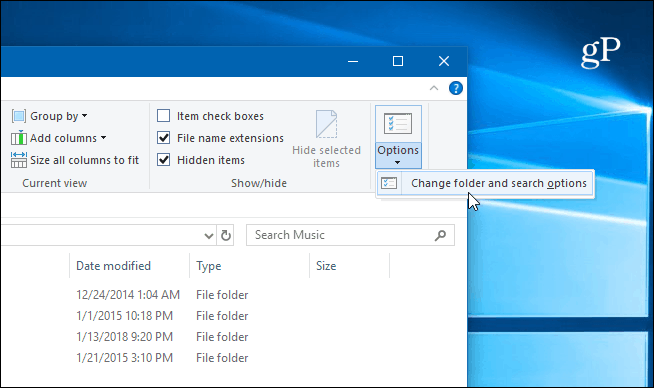The image size is (654, 388).
Task: Open the Group by dropdown
Action: pyautogui.click(x=50, y=116)
